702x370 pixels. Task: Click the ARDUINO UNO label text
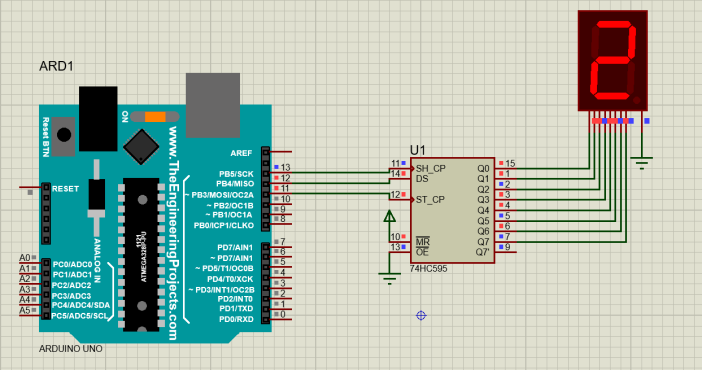(71, 348)
